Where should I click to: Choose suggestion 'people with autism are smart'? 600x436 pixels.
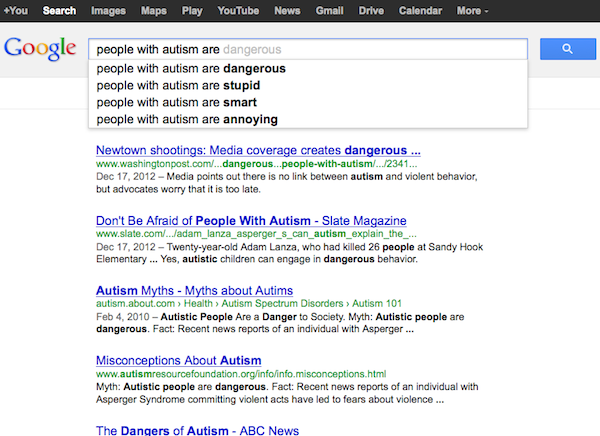(308, 102)
